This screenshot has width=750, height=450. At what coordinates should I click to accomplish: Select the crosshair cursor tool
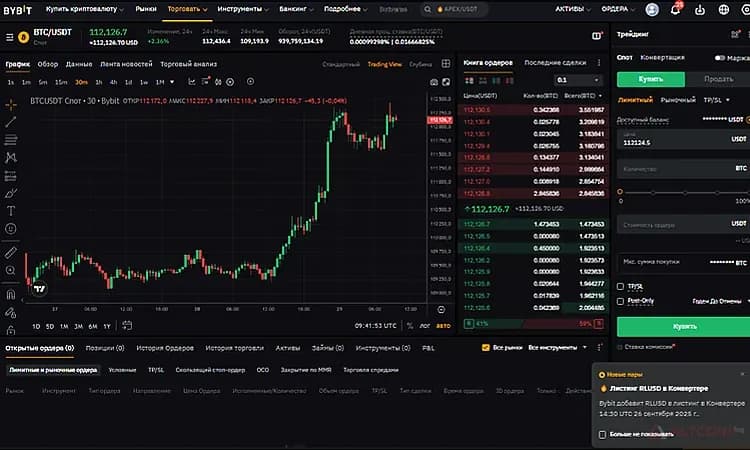(x=11, y=104)
